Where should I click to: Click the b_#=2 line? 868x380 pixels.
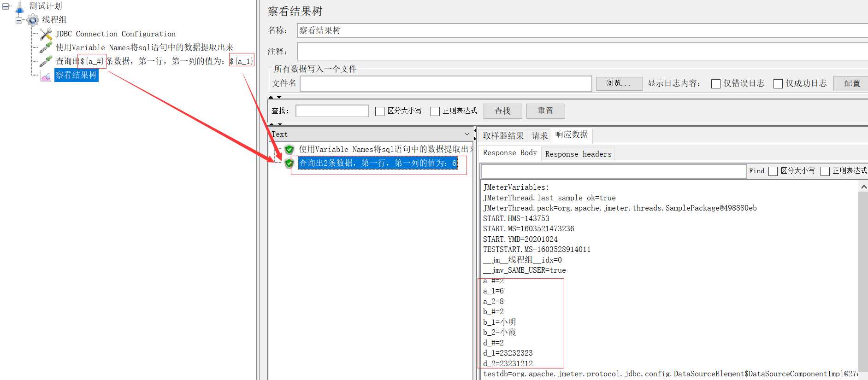click(x=493, y=311)
